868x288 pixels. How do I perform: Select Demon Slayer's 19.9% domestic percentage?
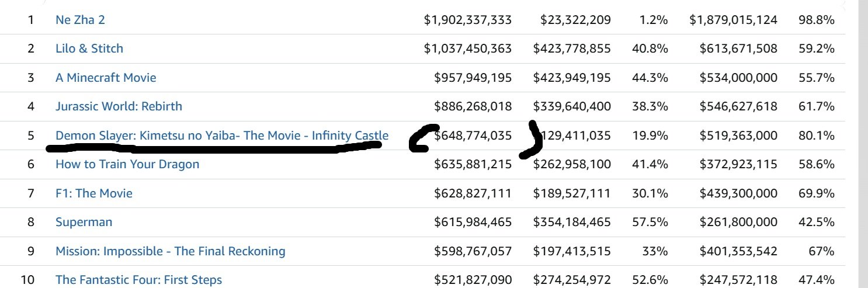650,136
